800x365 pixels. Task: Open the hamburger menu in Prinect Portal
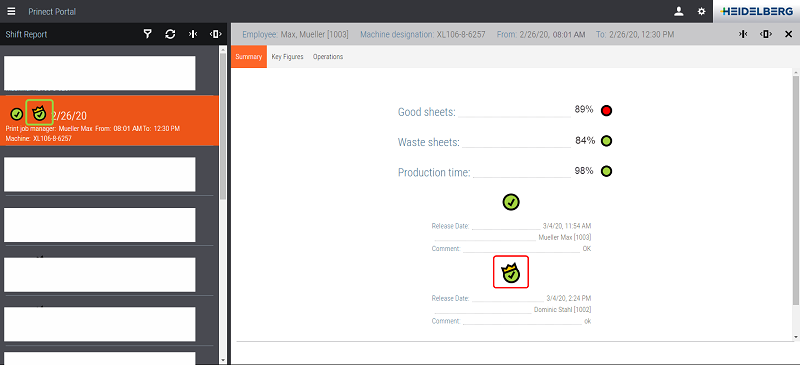click(11, 11)
